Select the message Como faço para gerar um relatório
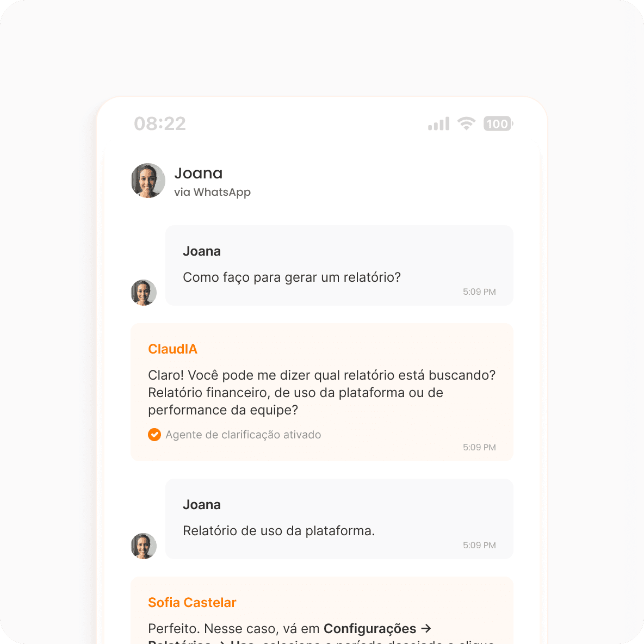Image resolution: width=644 pixels, height=644 pixels. point(292,277)
